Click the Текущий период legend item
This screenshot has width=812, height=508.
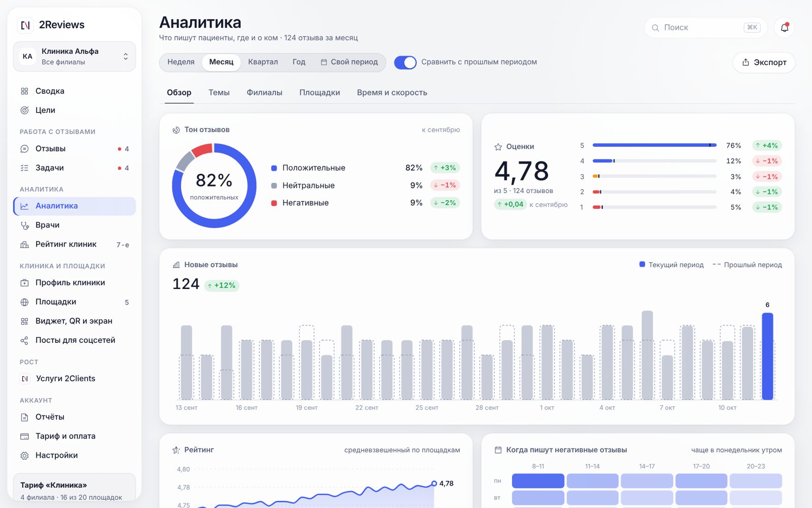pyautogui.click(x=671, y=265)
